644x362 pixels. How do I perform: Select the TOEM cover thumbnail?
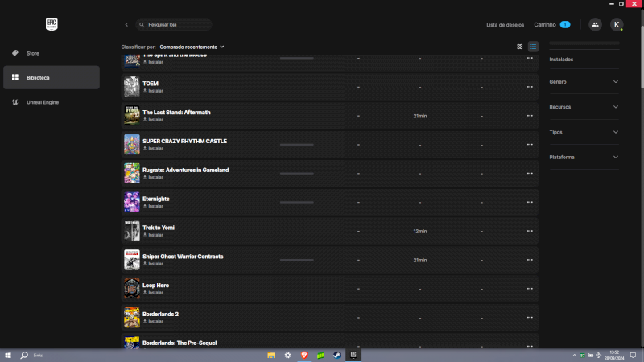point(132,87)
